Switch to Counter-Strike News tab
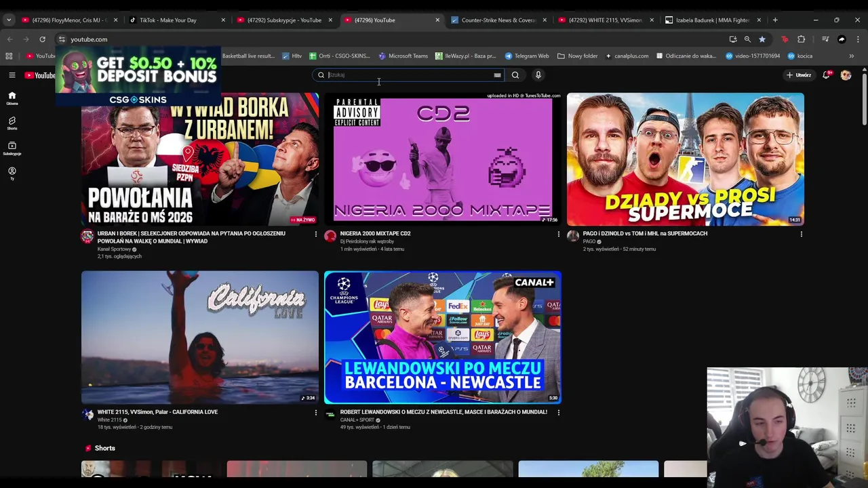Screen dimensions: 868x488 [498, 20]
